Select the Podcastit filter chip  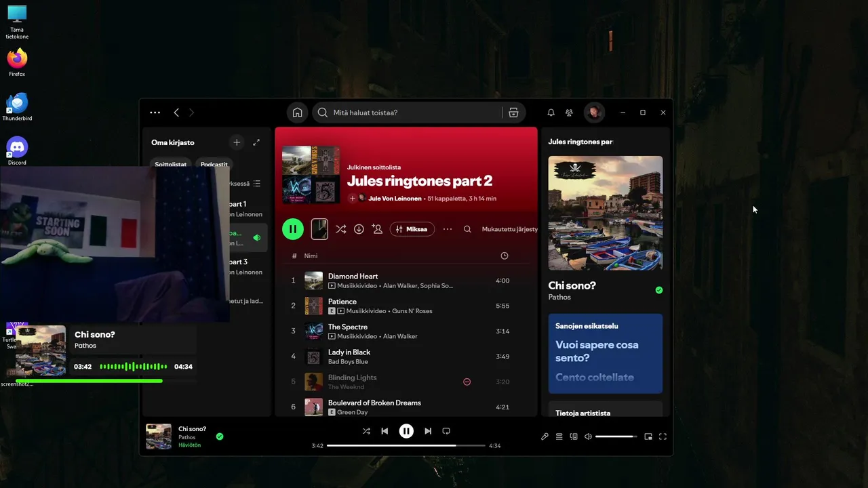214,164
